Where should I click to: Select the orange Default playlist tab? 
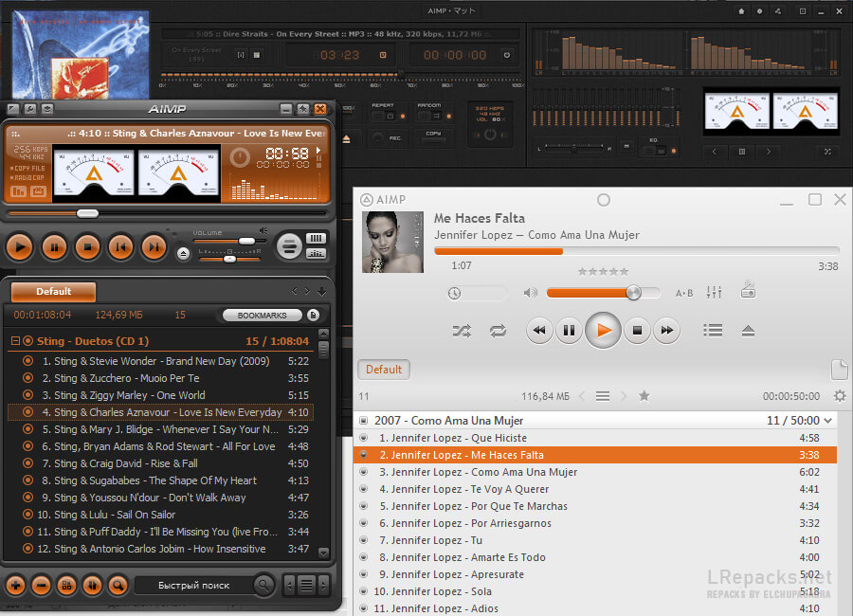tap(54, 292)
